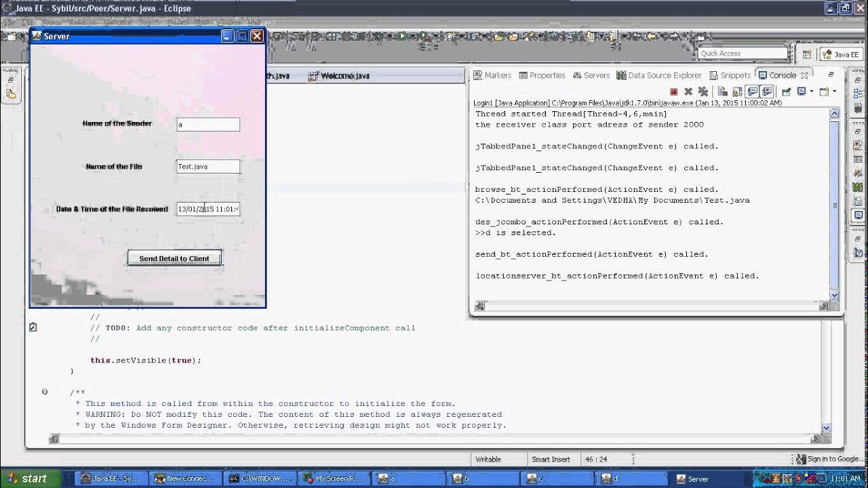
Task: Click the console line 'send_bt_actionPerformed(ActionEvent e) called.'
Action: coord(591,254)
